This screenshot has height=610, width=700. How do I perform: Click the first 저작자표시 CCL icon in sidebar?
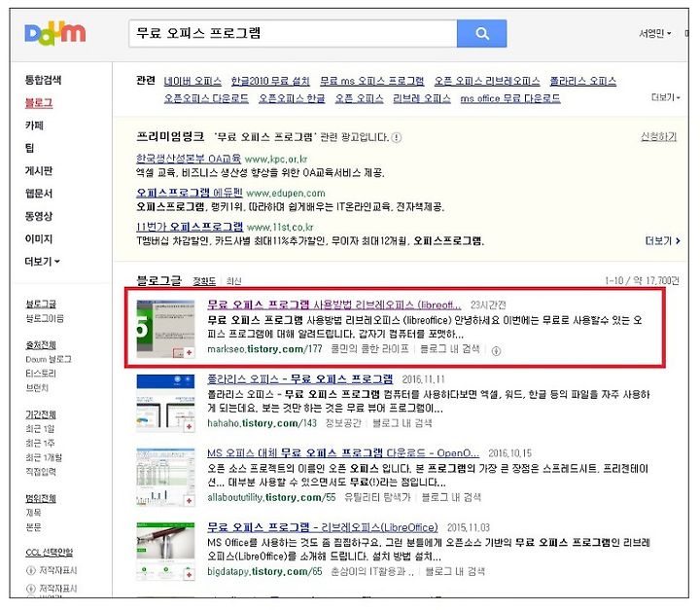coord(31,571)
